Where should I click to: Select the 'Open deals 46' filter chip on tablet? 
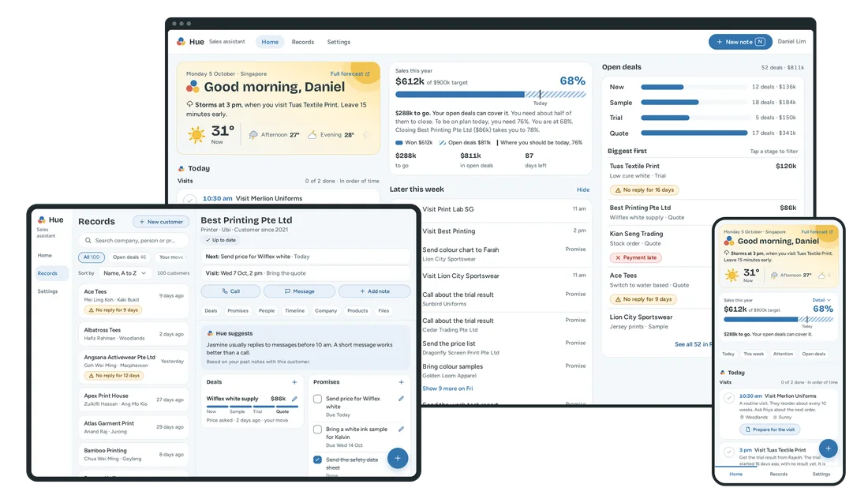[x=129, y=257]
